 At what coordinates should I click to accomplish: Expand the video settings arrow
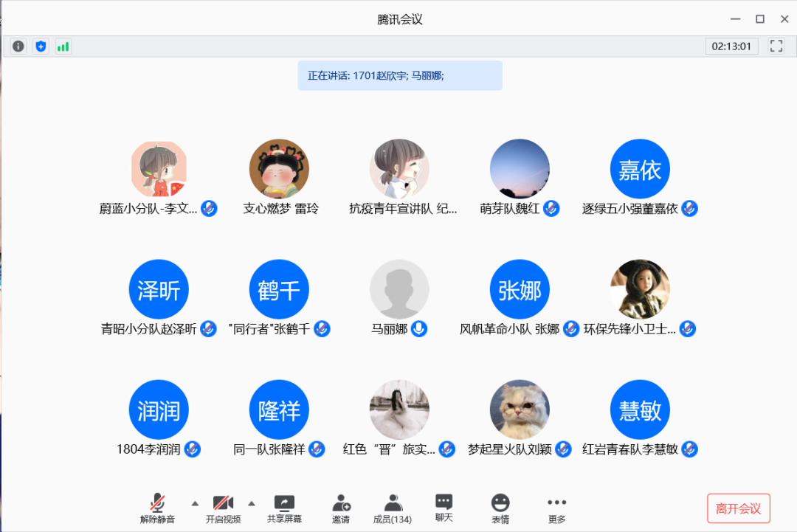pos(252,505)
